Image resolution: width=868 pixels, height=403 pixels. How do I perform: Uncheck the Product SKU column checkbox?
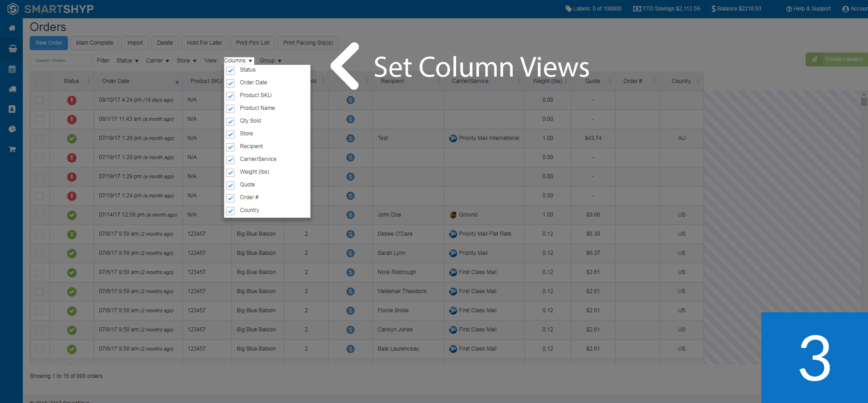click(230, 96)
